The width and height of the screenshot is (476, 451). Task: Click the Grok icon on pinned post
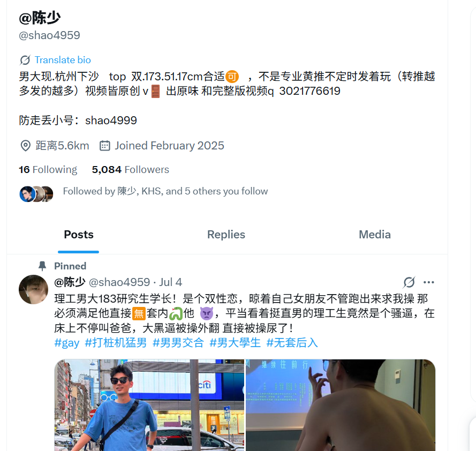(x=409, y=282)
